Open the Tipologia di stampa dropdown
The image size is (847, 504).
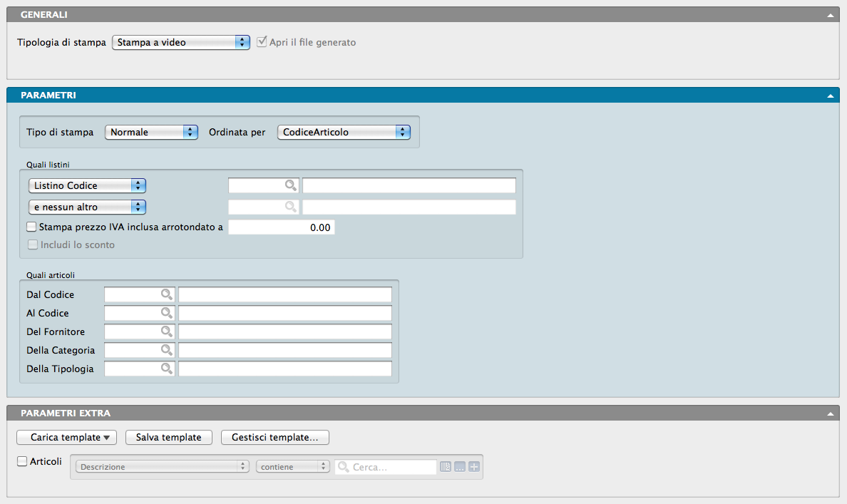[181, 42]
